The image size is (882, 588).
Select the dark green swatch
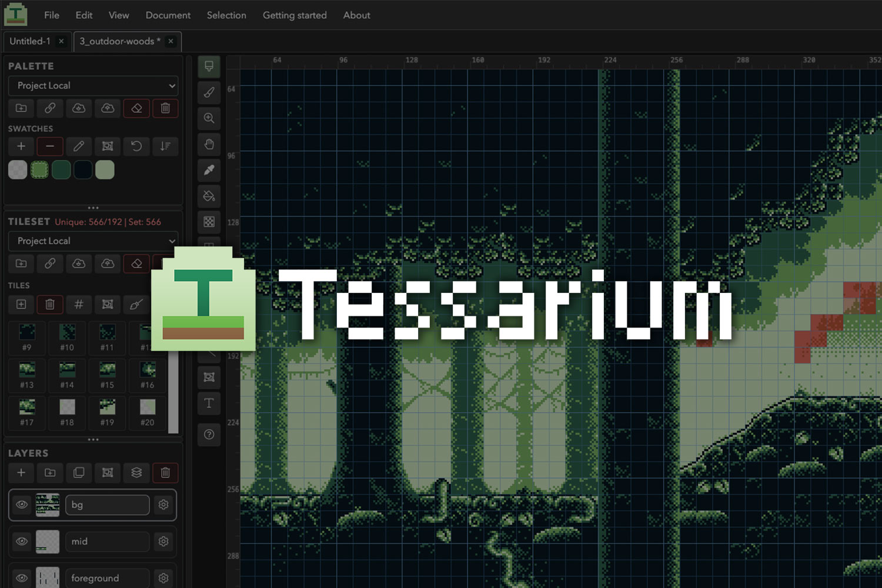(x=61, y=170)
